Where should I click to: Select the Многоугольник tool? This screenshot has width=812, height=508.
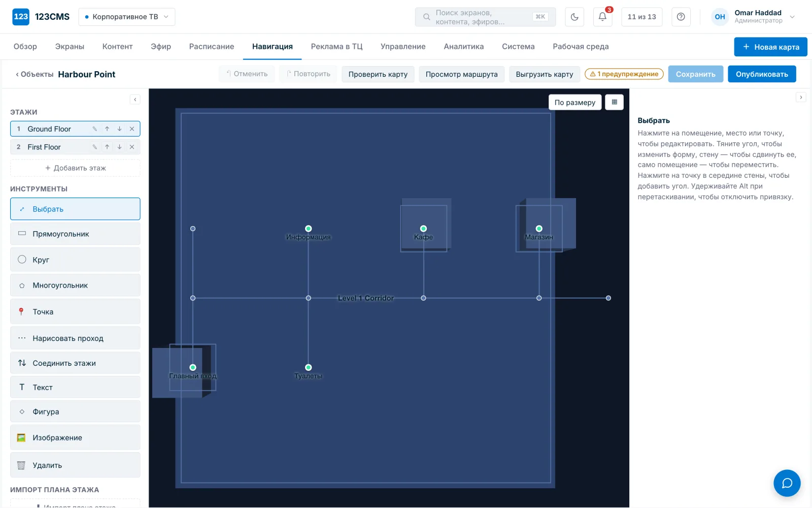(x=75, y=285)
